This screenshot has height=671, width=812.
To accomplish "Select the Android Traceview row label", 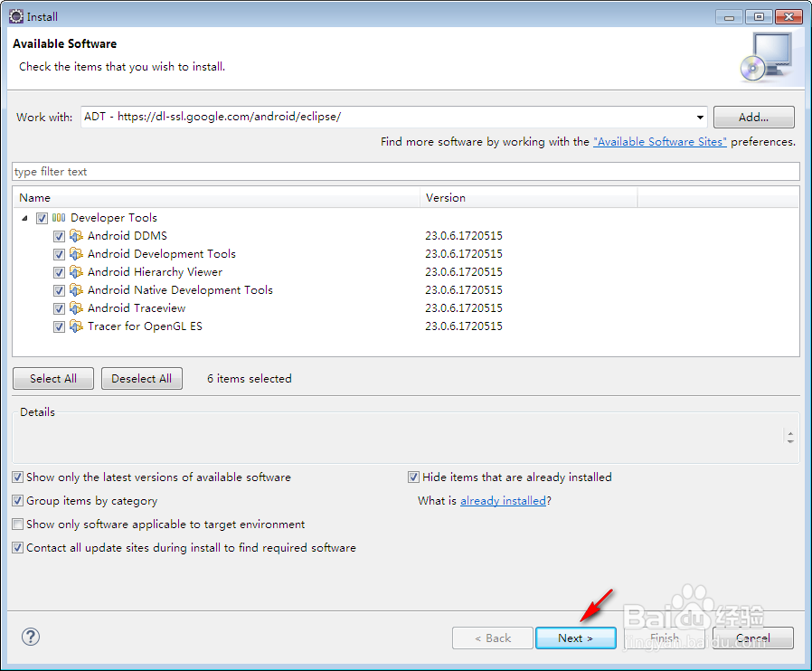I will click(137, 308).
